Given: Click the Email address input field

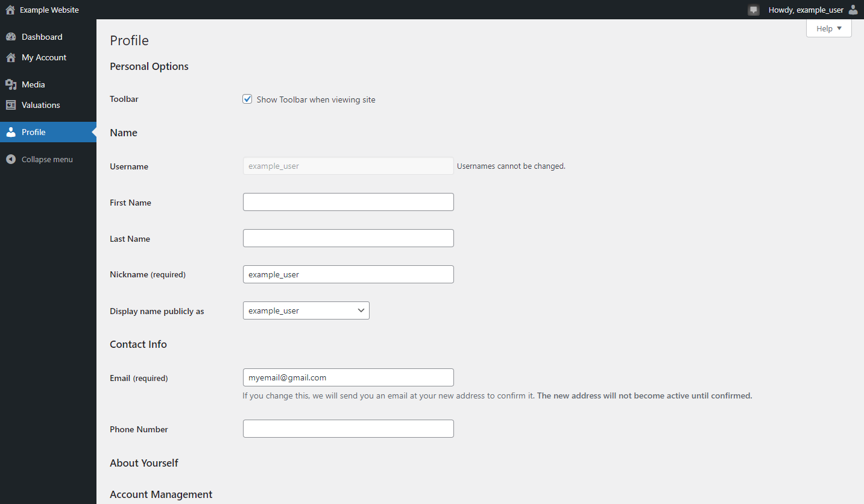Looking at the screenshot, I should click(x=348, y=377).
